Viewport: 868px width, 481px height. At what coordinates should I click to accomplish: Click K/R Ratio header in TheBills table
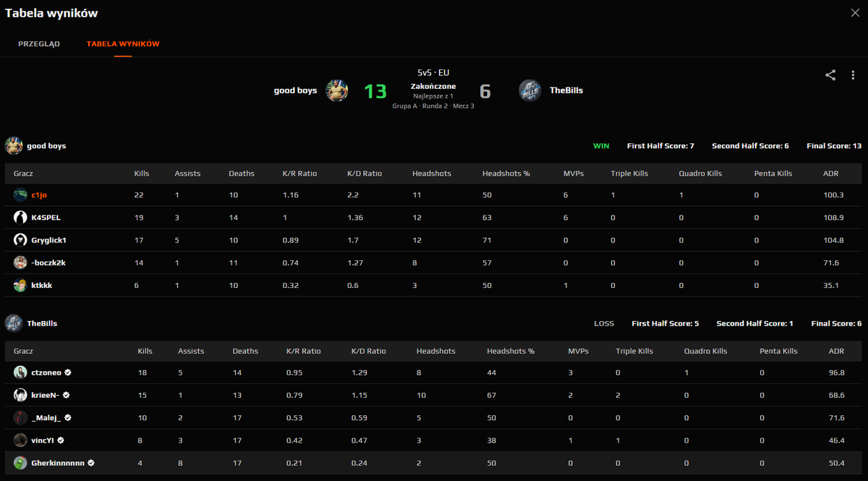coord(303,351)
